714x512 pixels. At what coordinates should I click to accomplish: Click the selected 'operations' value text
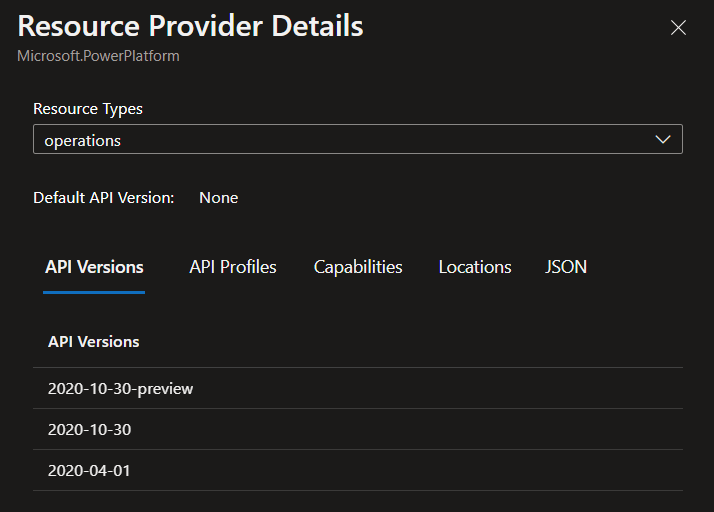coord(83,141)
